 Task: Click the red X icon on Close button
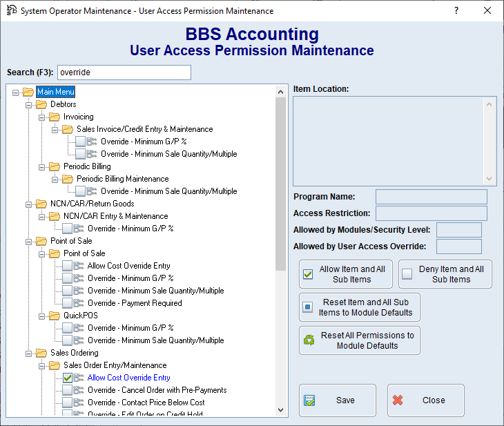398,400
